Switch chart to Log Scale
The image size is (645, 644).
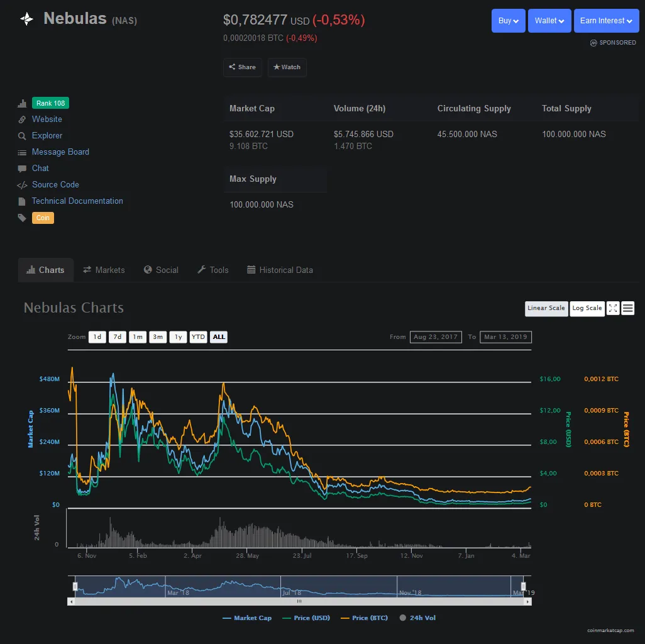tap(587, 308)
